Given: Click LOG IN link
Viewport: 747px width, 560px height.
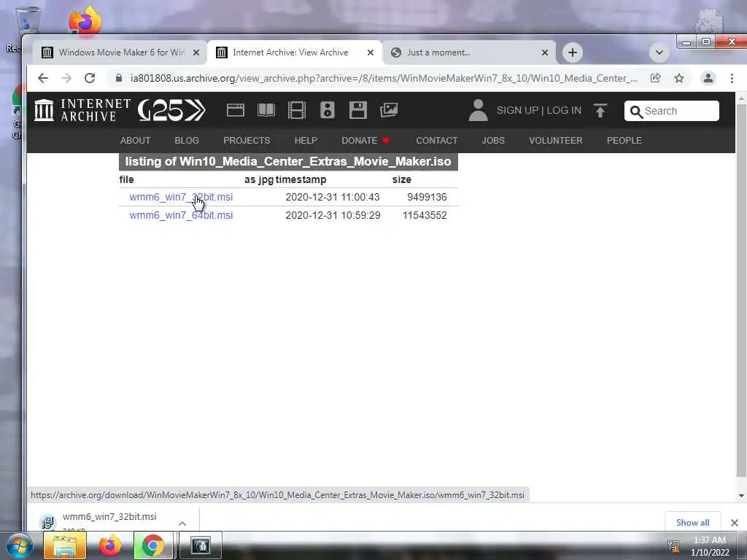Looking at the screenshot, I should click(564, 111).
